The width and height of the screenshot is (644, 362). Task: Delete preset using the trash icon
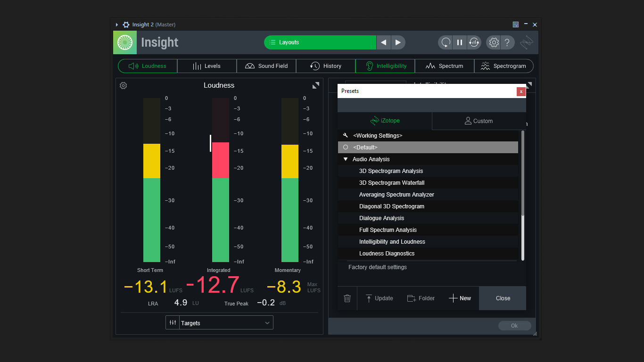point(347,298)
